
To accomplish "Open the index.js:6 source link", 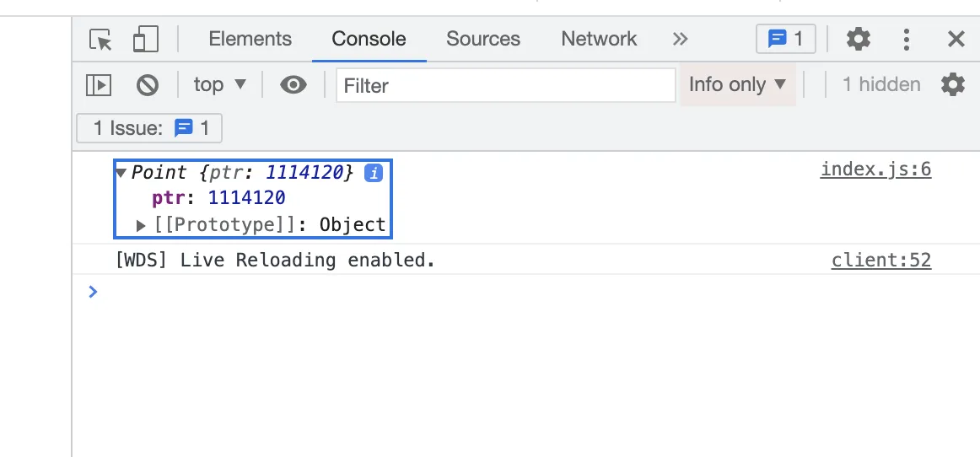I will tap(875, 169).
